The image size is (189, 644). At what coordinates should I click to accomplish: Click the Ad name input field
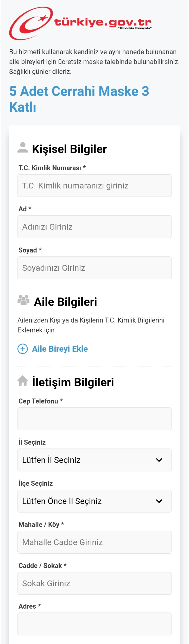point(94,227)
